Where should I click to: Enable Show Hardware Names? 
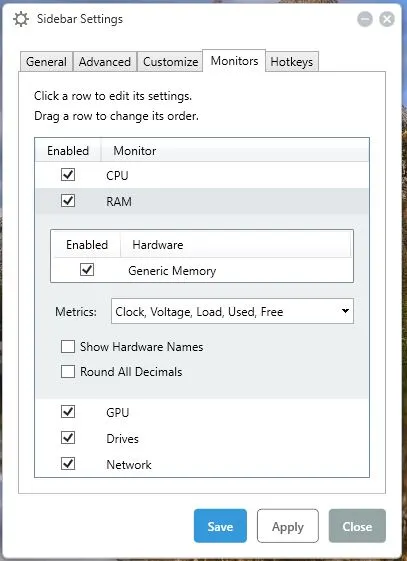click(x=68, y=346)
